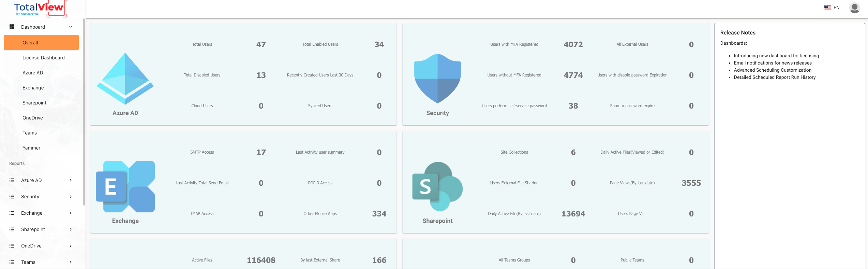Click the OneDrive reports list icon

tap(12, 246)
